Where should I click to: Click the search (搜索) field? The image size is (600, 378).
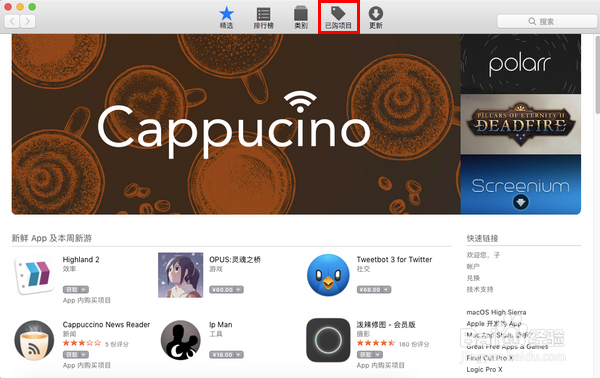point(547,21)
